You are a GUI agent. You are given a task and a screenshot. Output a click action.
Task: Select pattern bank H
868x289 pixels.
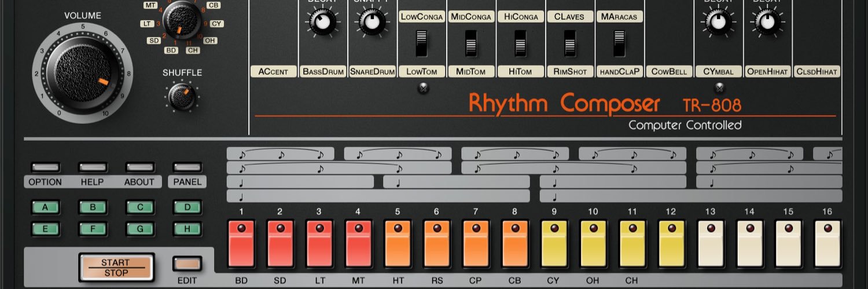187,229
